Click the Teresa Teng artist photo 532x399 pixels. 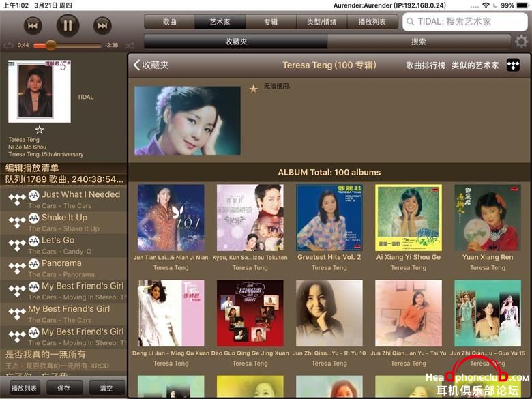coord(188,121)
